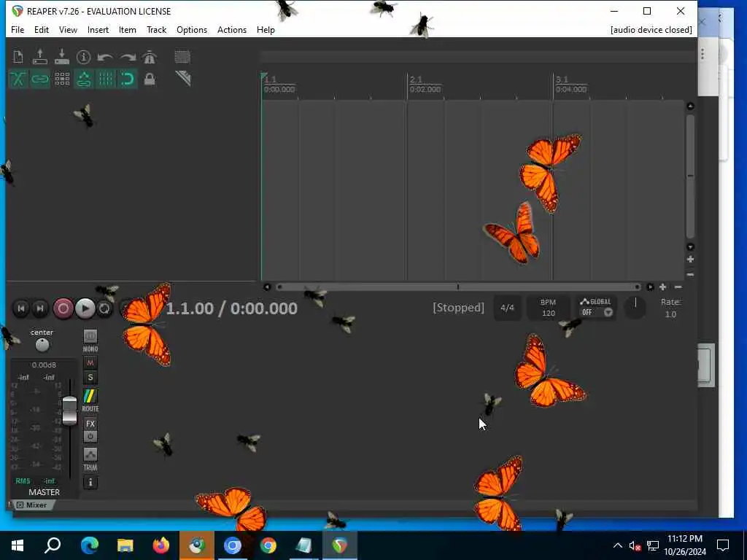Click the Save Project toolbar icon
This screenshot has width=747, height=560.
62,57
